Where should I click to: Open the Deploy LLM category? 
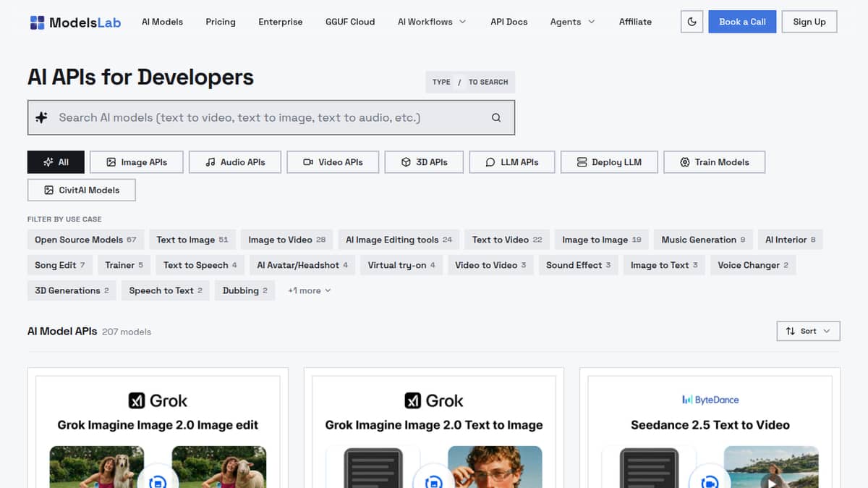pyautogui.click(x=609, y=162)
